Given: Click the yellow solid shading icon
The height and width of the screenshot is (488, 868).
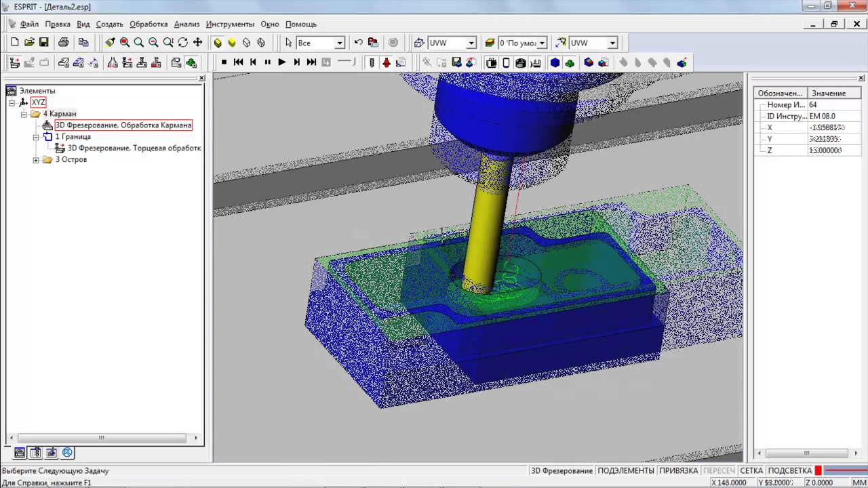Looking at the screenshot, I should click(231, 42).
